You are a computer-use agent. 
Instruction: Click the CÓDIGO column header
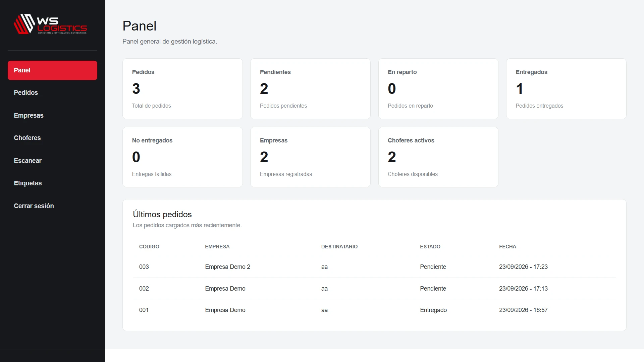(149, 247)
